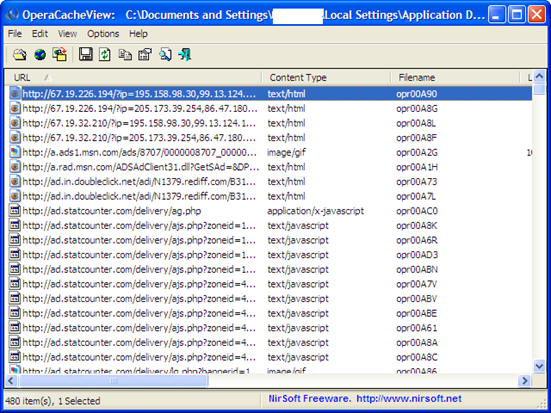Click the Select Cache Folder toolbar icon
The height and width of the screenshot is (413, 551).
20,55
